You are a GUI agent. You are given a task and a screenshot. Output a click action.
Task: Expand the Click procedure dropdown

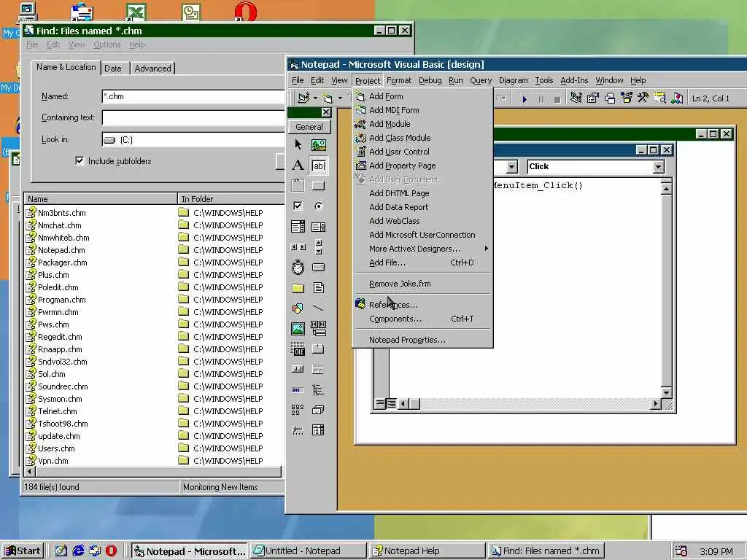point(659,167)
